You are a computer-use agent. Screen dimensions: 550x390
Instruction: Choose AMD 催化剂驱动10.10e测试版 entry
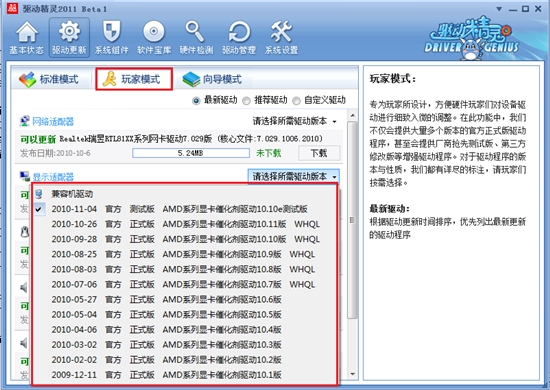pyautogui.click(x=185, y=209)
